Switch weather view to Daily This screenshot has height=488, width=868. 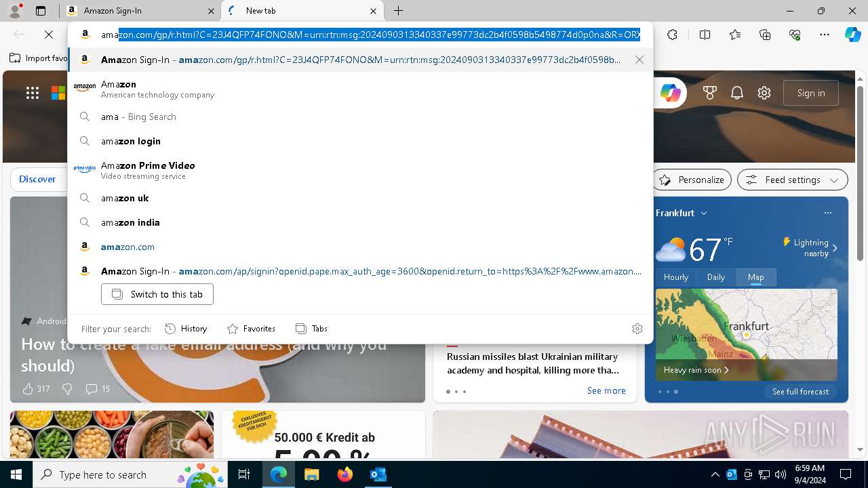click(716, 277)
